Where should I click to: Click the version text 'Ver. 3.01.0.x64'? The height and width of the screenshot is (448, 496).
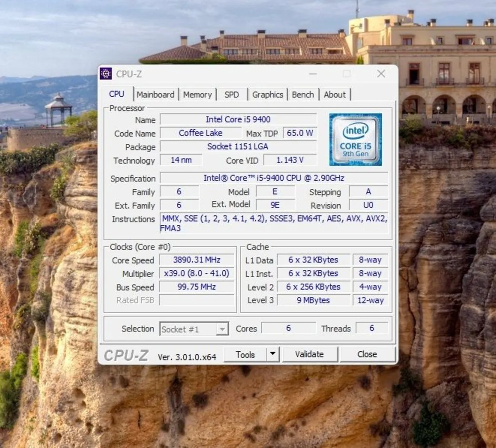(x=187, y=357)
